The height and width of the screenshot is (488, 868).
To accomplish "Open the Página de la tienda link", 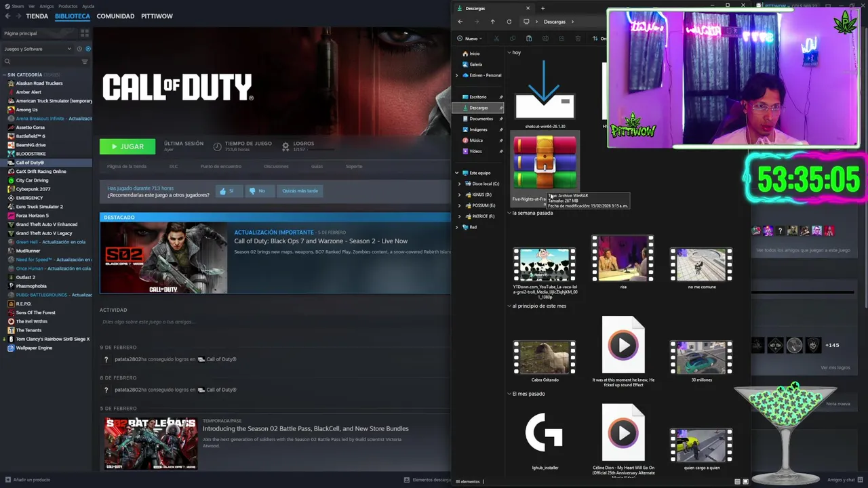I will 126,166.
